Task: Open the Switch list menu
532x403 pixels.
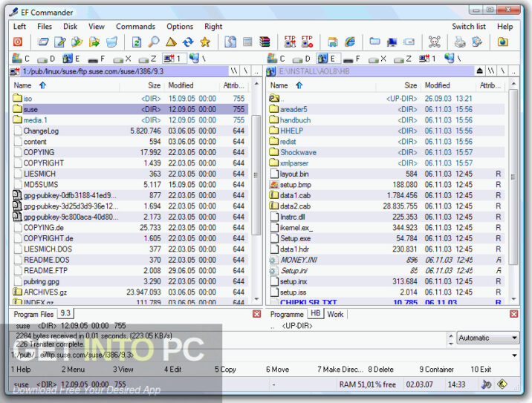Action: point(469,27)
